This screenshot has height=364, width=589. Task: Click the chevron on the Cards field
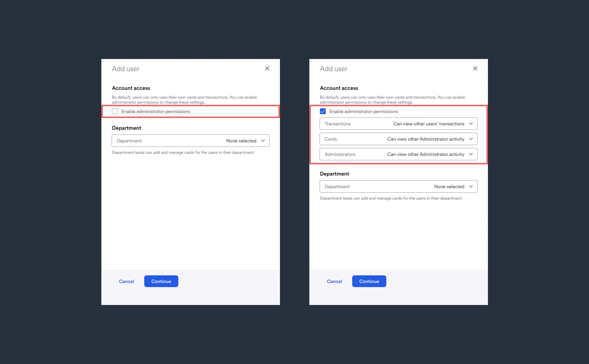pyautogui.click(x=471, y=139)
